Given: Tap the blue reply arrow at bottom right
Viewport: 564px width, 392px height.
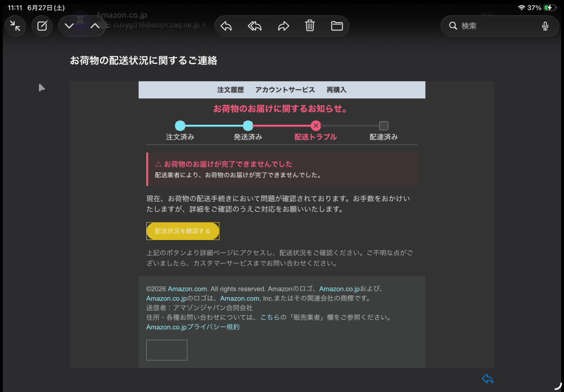Looking at the screenshot, I should [x=487, y=378].
